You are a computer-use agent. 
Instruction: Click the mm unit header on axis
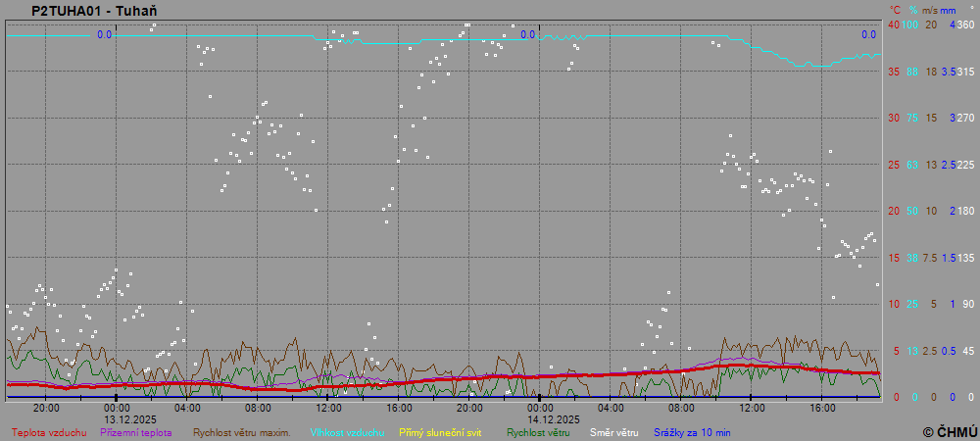949,9
